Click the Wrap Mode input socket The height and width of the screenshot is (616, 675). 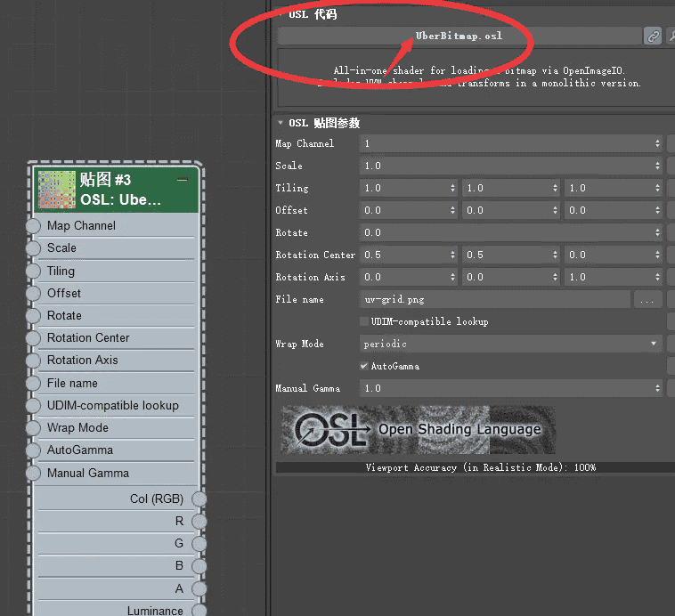(33, 428)
